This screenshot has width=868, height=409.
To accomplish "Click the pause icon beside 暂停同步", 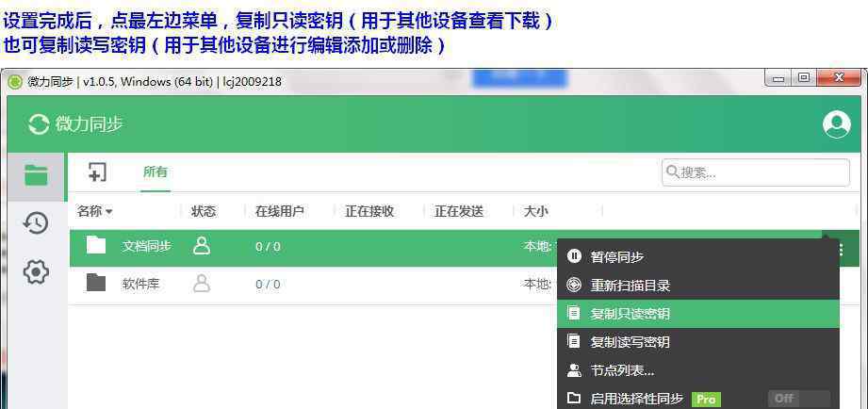I will (575, 256).
